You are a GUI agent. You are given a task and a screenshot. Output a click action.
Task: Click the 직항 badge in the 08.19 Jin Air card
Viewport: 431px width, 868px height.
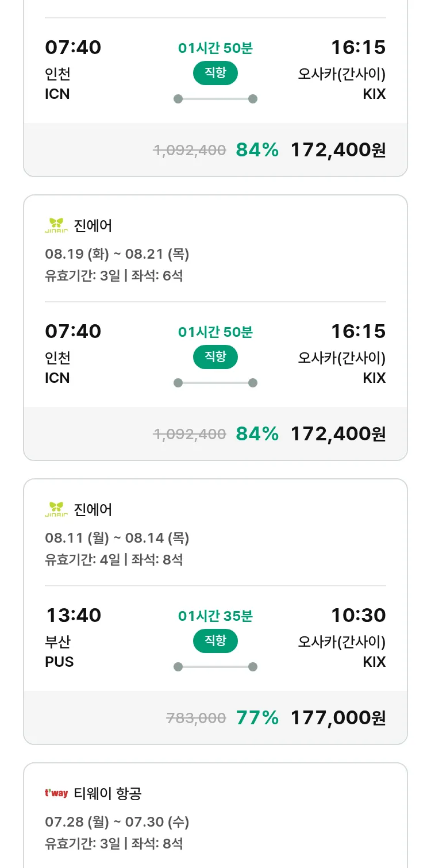(215, 357)
